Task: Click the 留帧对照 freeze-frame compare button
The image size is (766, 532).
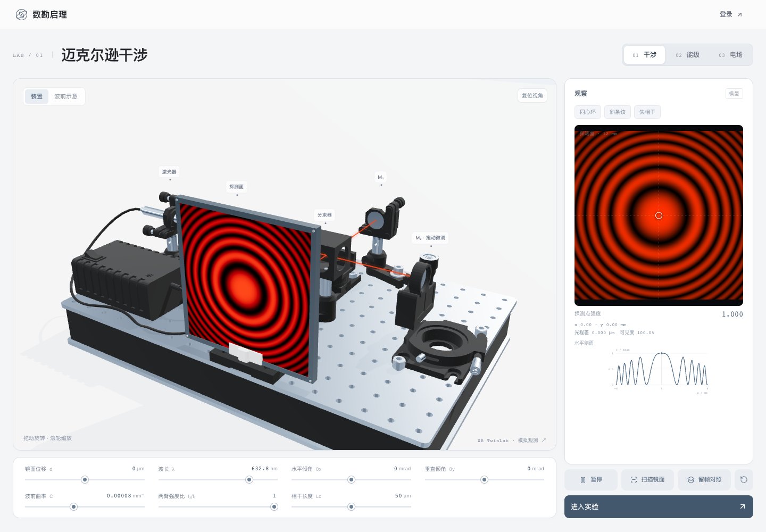Action: click(x=704, y=479)
